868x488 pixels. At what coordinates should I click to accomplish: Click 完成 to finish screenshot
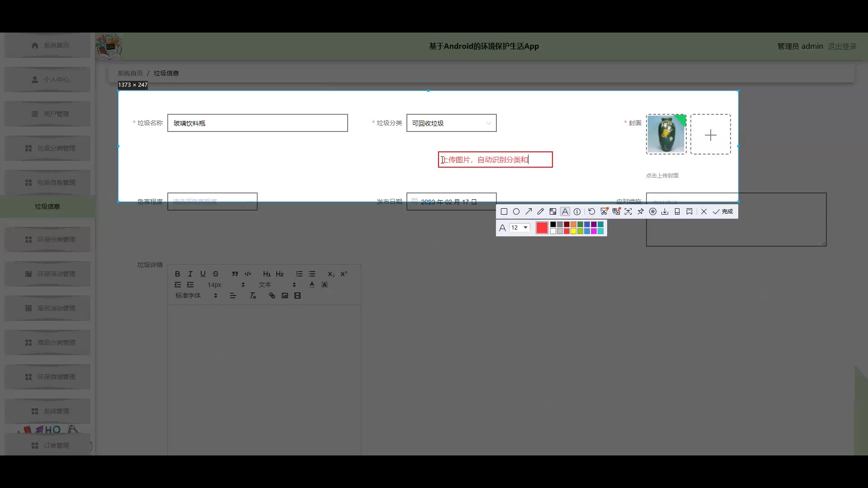[723, 211]
